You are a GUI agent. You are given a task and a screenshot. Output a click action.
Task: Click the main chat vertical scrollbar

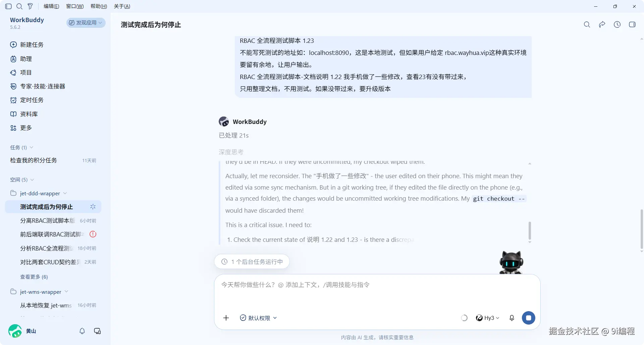pyautogui.click(x=642, y=229)
